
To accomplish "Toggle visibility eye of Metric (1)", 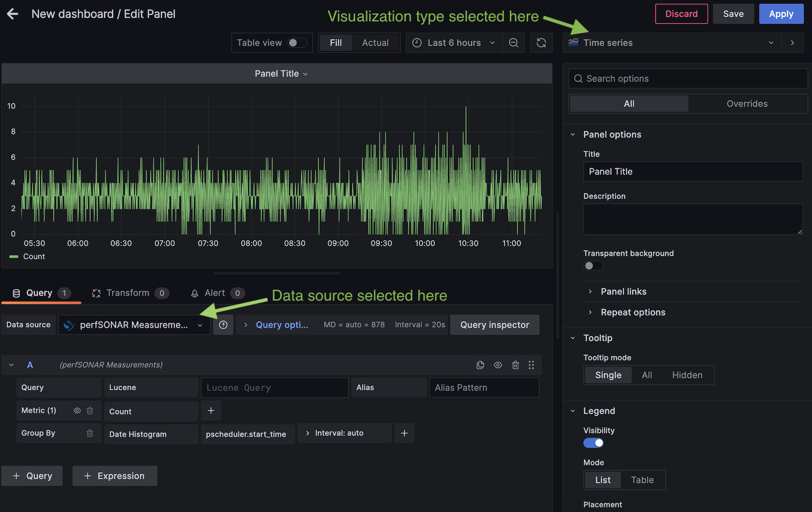I will (77, 411).
